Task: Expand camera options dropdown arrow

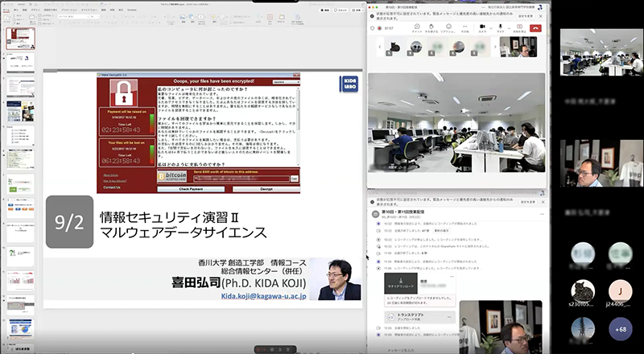Action: pyautogui.click(x=490, y=28)
